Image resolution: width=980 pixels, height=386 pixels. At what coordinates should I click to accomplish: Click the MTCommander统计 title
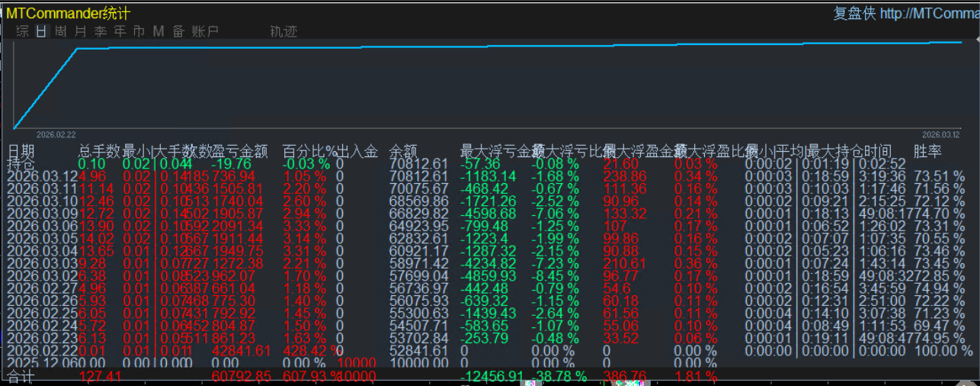[68, 13]
